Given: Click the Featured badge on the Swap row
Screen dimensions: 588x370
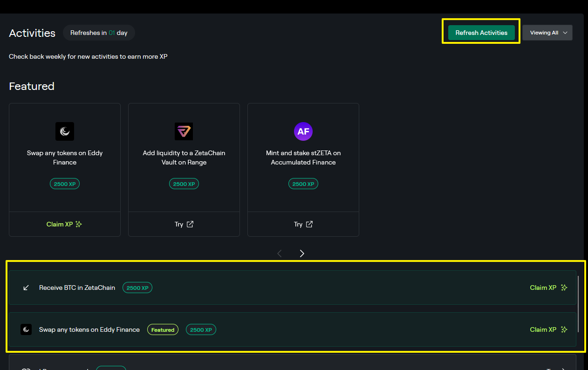Looking at the screenshot, I should (x=163, y=329).
